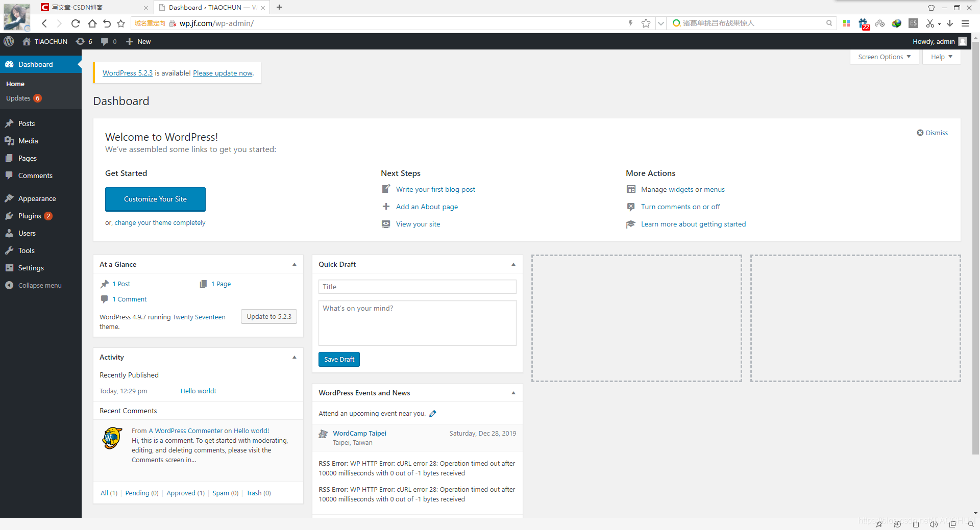Go to Pages in sidebar
Screen dimensions: 980x530
coord(41,158)
